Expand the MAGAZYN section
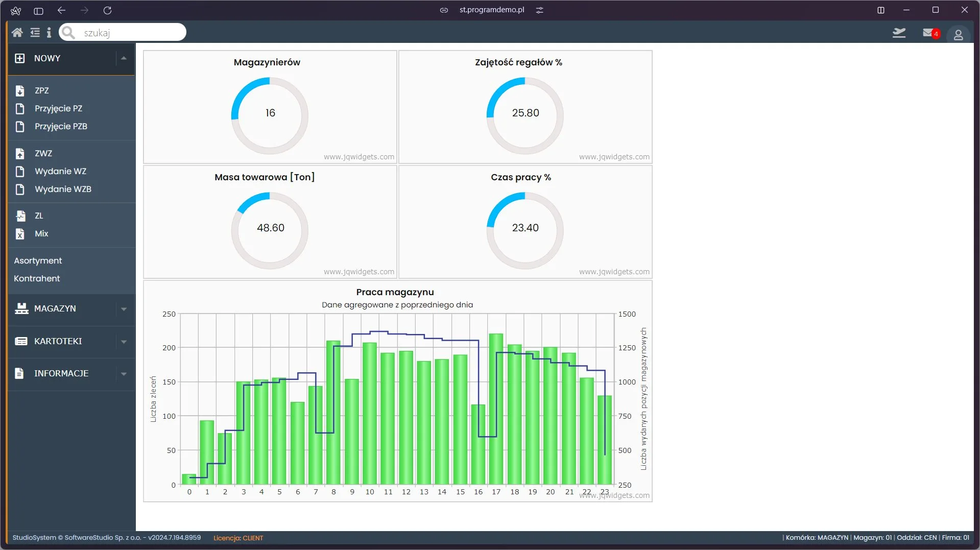Screen dimensions: 980x550 click(x=71, y=308)
